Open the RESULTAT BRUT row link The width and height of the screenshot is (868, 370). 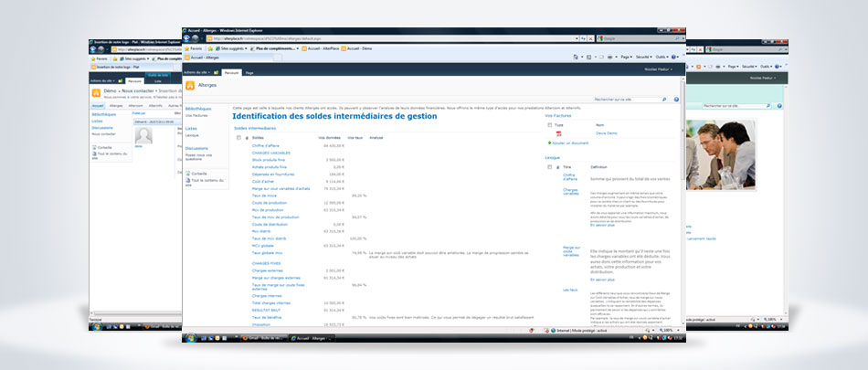[x=266, y=311]
